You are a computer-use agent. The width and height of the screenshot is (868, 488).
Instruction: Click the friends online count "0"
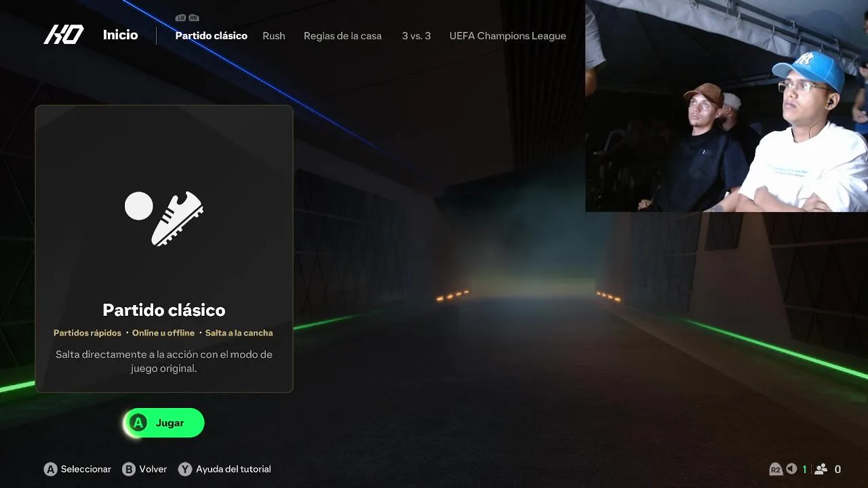(x=837, y=469)
